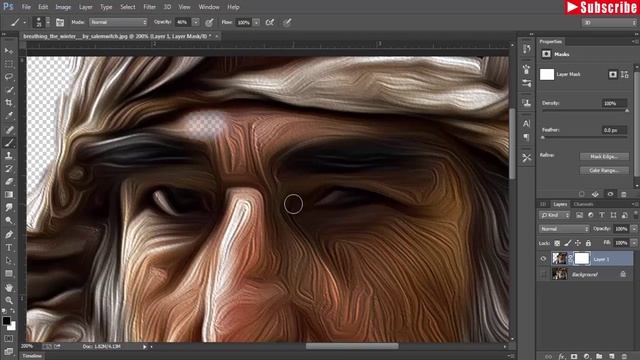Select the Horizontal Type tool

pyautogui.click(x=9, y=248)
